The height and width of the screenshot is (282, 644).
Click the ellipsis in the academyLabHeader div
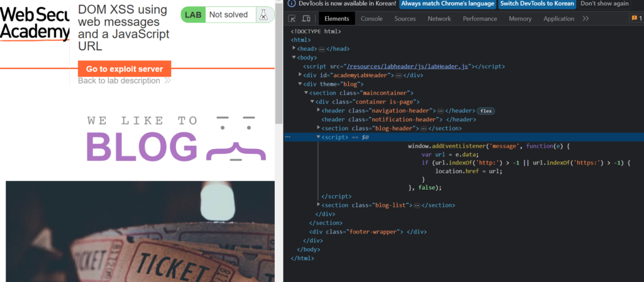click(398, 75)
